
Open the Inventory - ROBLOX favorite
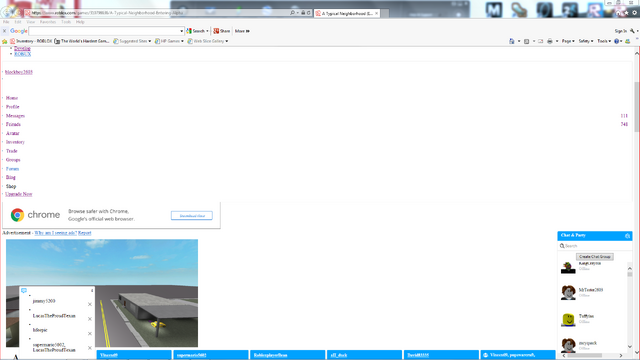(31, 41)
